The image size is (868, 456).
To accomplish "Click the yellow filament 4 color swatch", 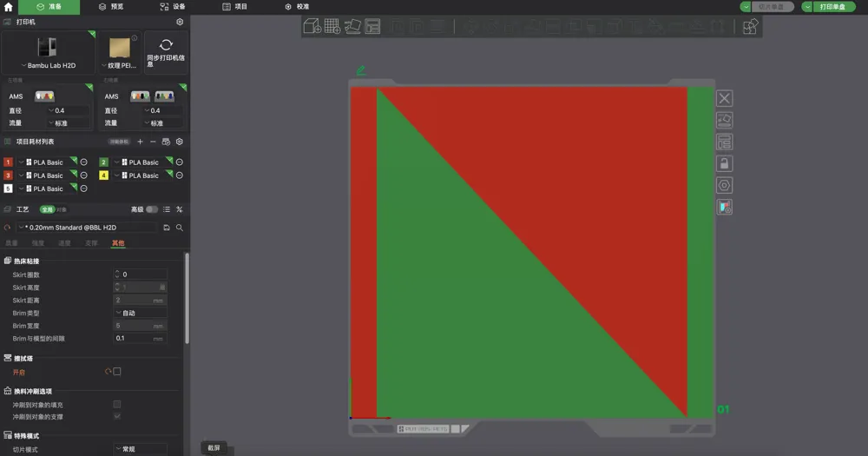I will point(103,175).
